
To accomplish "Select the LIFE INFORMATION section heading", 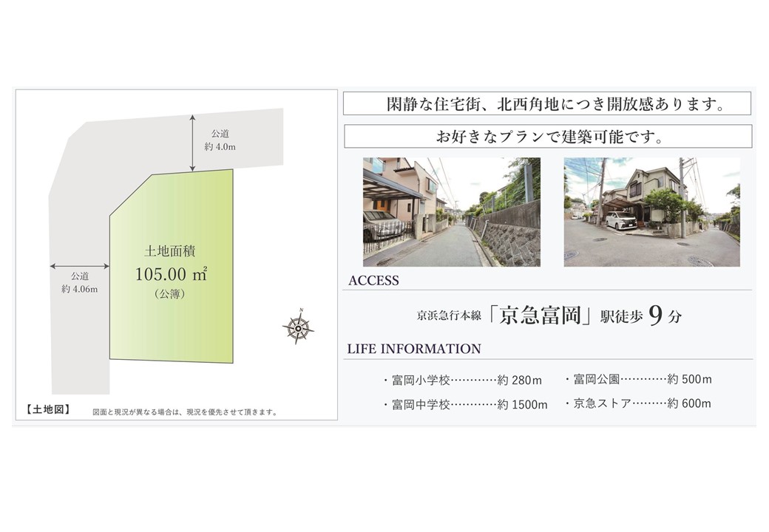I will click(x=414, y=349).
